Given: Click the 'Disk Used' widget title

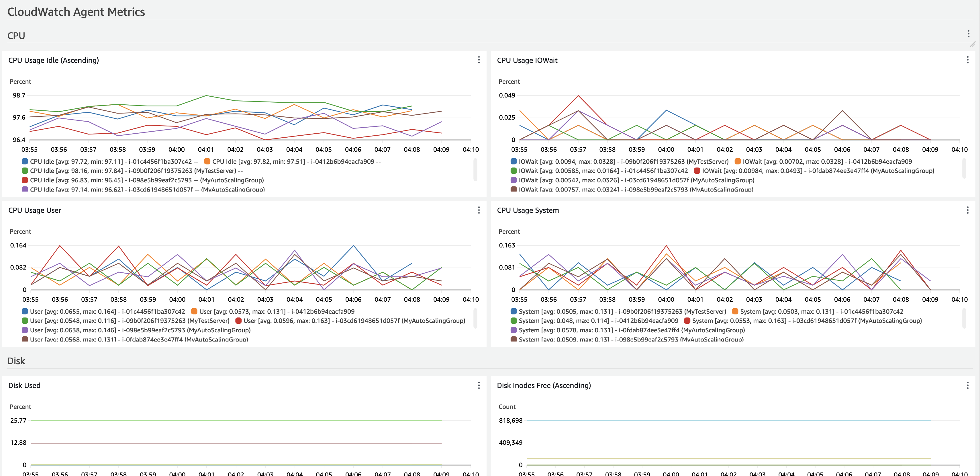Looking at the screenshot, I should [x=24, y=385].
